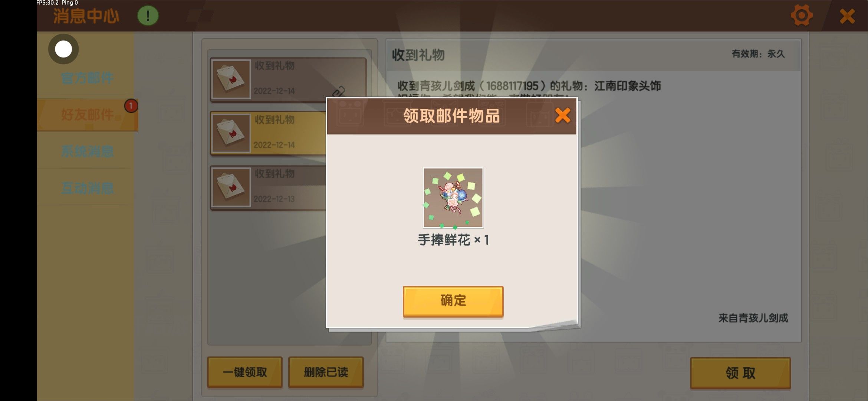Close the message center window

point(847,16)
